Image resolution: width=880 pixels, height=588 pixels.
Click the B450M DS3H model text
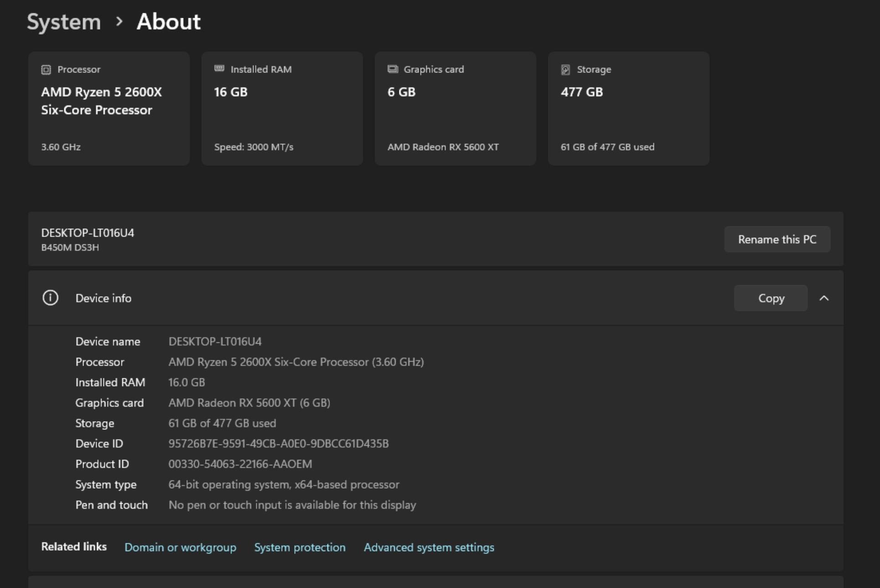[x=70, y=248]
